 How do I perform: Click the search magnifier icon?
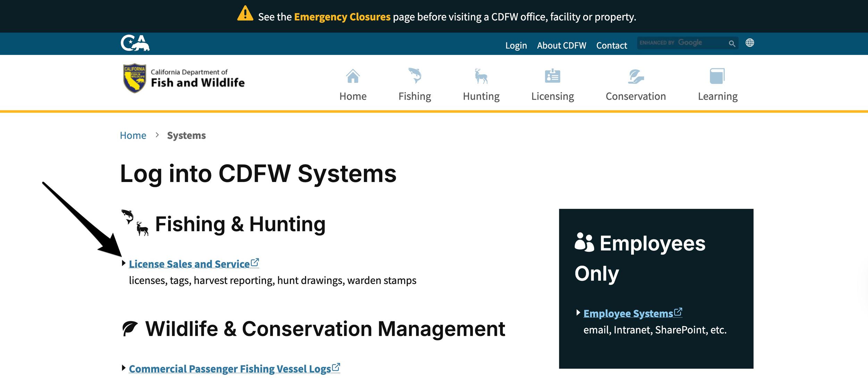pyautogui.click(x=732, y=43)
